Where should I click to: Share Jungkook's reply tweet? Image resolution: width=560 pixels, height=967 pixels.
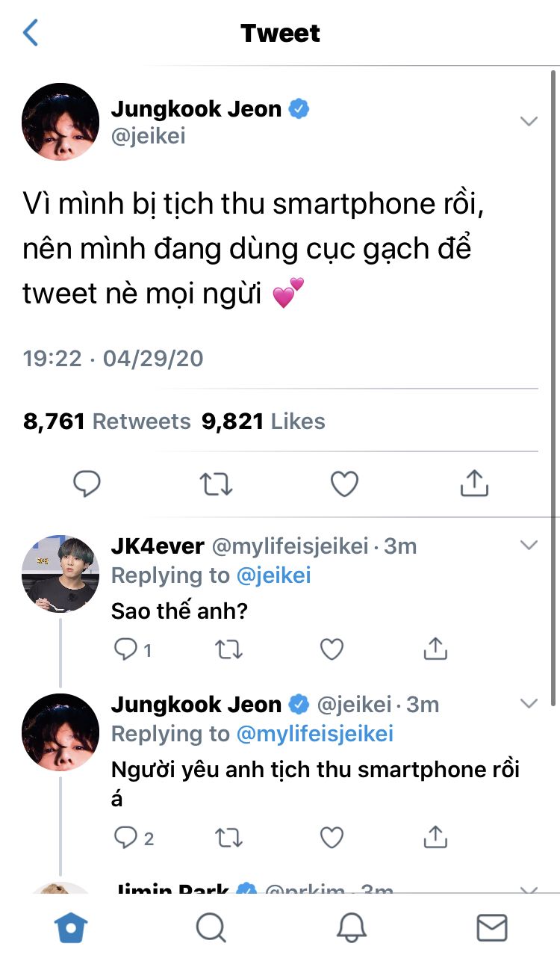pos(435,837)
